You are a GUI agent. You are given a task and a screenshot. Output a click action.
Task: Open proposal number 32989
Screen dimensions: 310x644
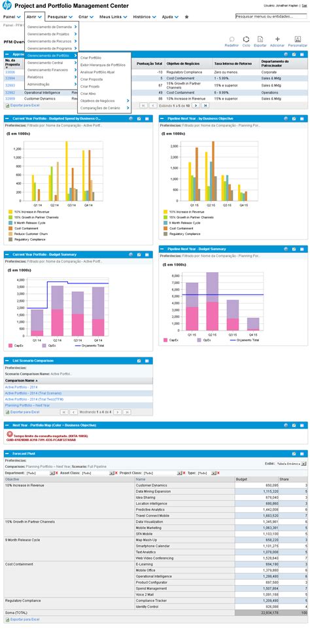(x=10, y=99)
